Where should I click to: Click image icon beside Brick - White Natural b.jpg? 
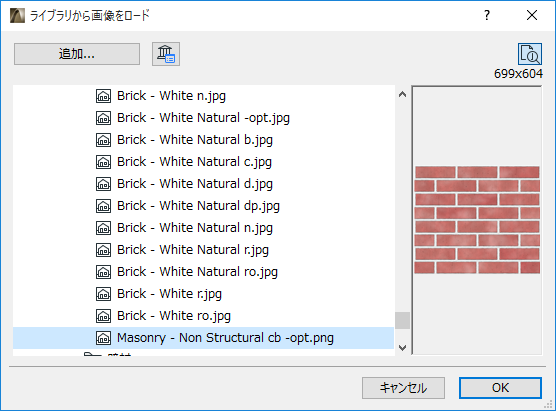point(103,140)
